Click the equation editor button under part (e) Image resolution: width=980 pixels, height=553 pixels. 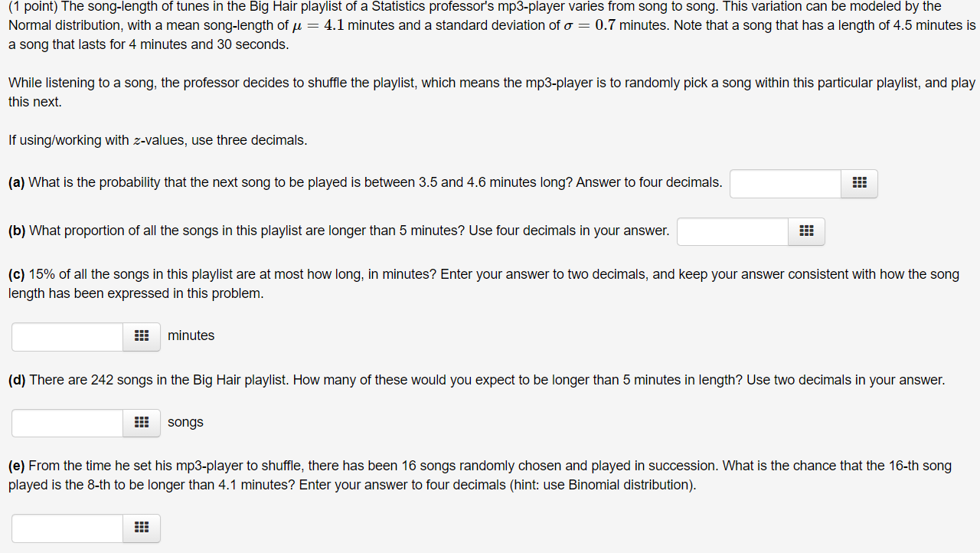(x=141, y=528)
